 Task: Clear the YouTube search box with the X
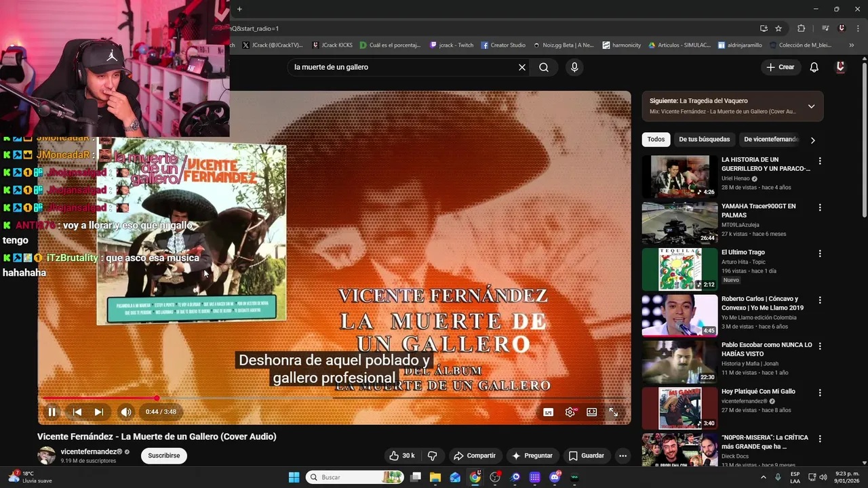point(522,67)
